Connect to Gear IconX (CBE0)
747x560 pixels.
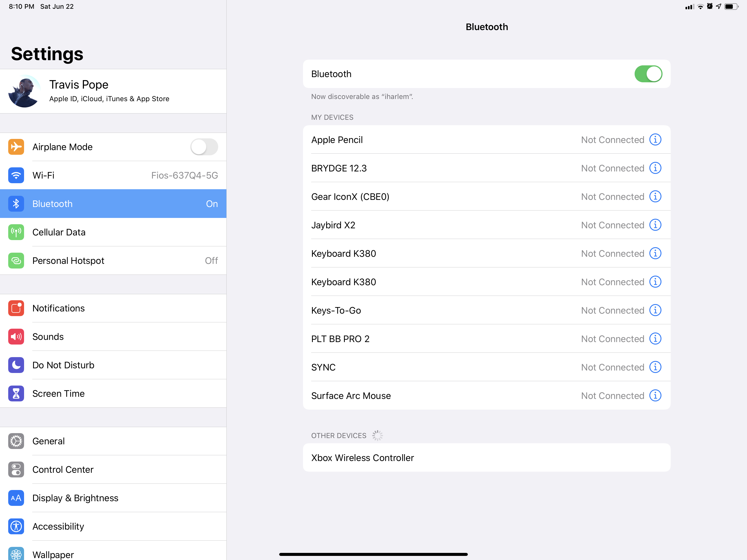487,196
